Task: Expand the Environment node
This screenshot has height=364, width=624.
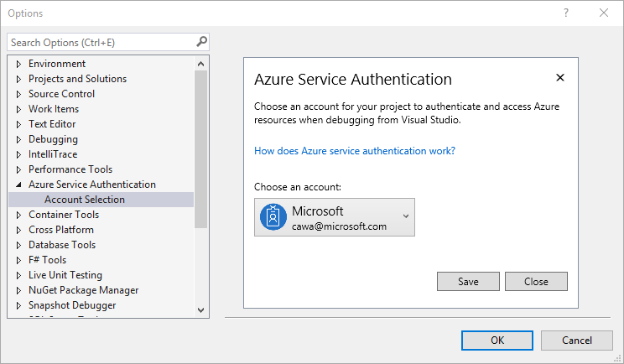Action: point(18,64)
